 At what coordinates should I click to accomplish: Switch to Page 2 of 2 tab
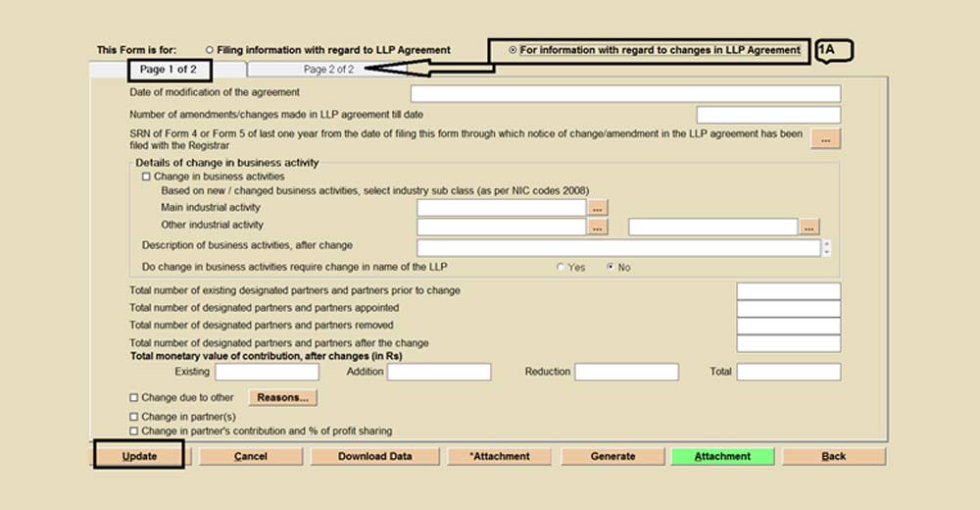coord(328,70)
